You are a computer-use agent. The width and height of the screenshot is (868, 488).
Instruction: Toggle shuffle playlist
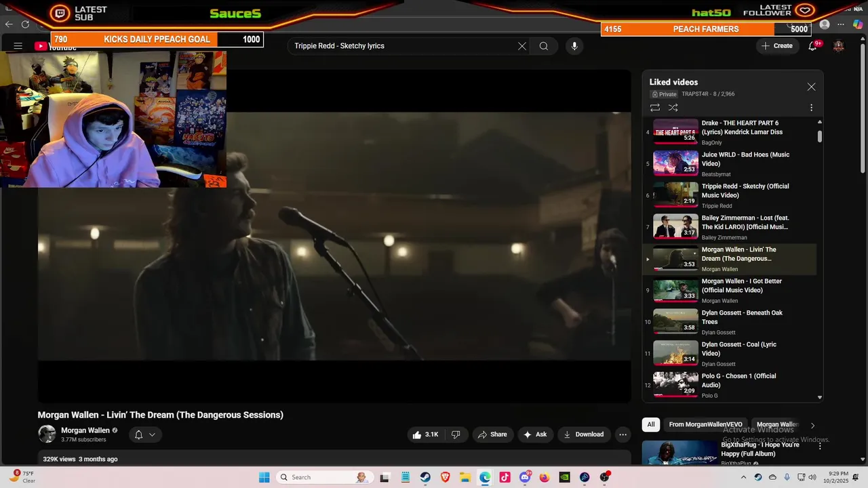(x=673, y=108)
